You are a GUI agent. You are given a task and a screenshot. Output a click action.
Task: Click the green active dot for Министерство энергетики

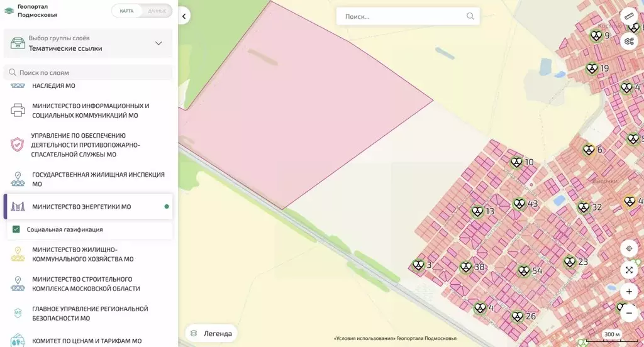[167, 207]
